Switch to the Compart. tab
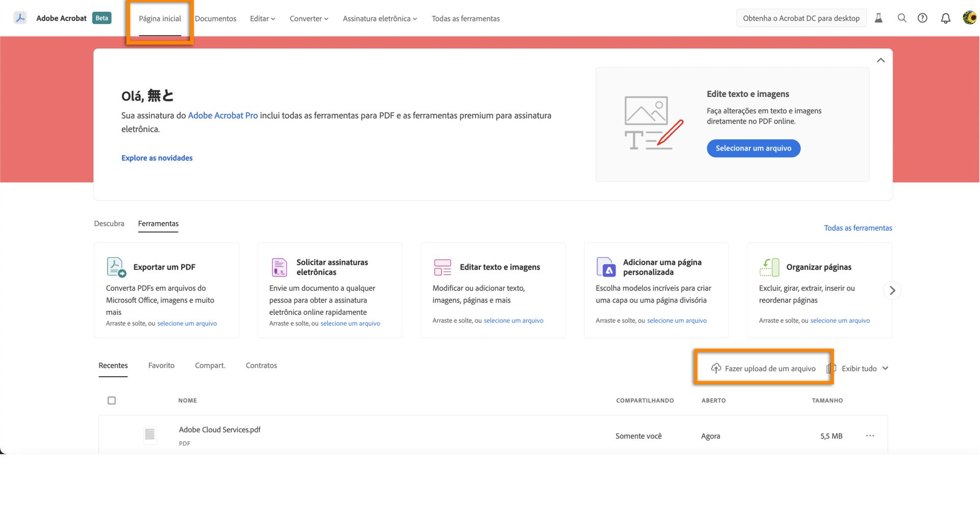980x516 pixels. click(210, 365)
